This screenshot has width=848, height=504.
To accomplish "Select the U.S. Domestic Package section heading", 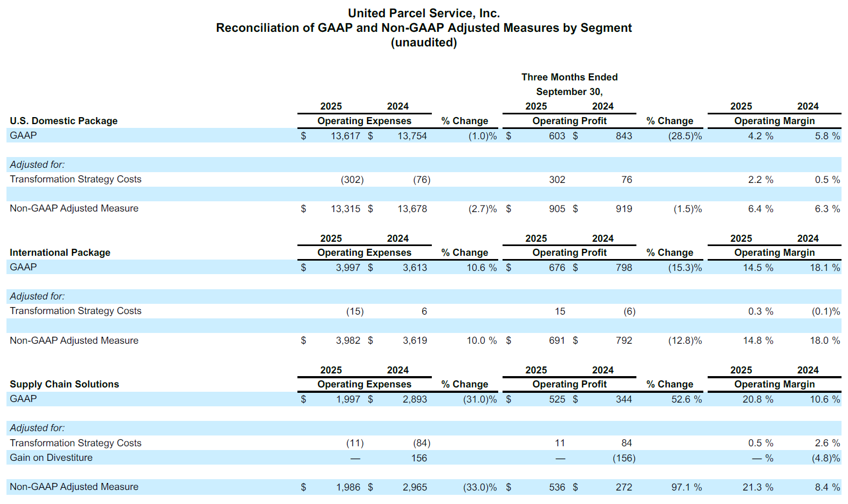I will 64,121.
